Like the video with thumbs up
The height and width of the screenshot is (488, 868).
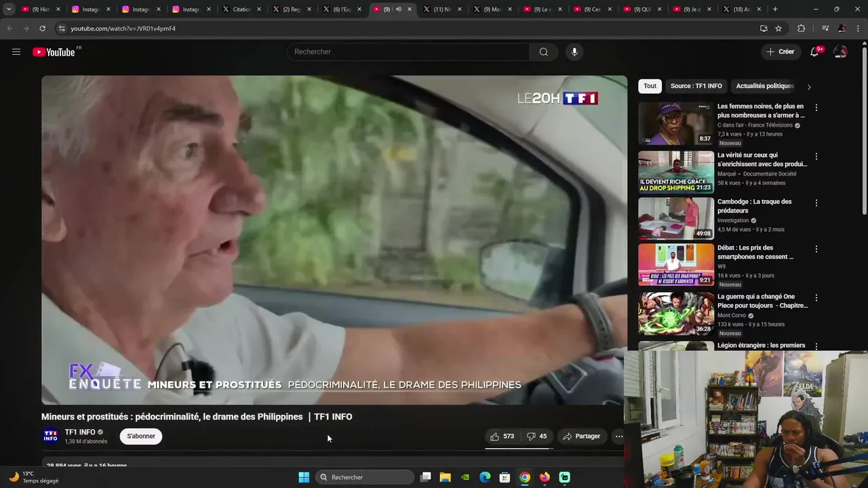[502, 436]
